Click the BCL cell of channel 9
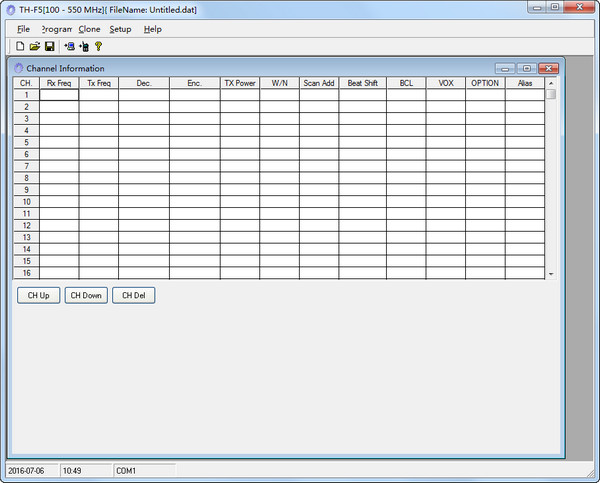The height and width of the screenshot is (483, 600). (x=406, y=190)
